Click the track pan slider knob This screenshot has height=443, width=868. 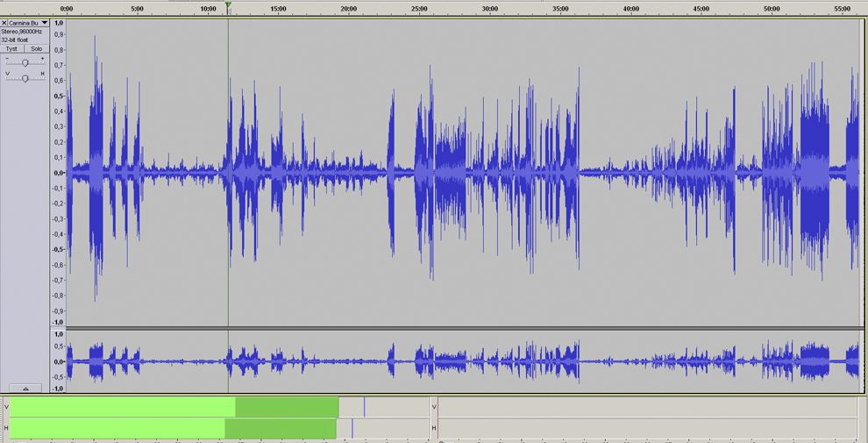(x=25, y=78)
